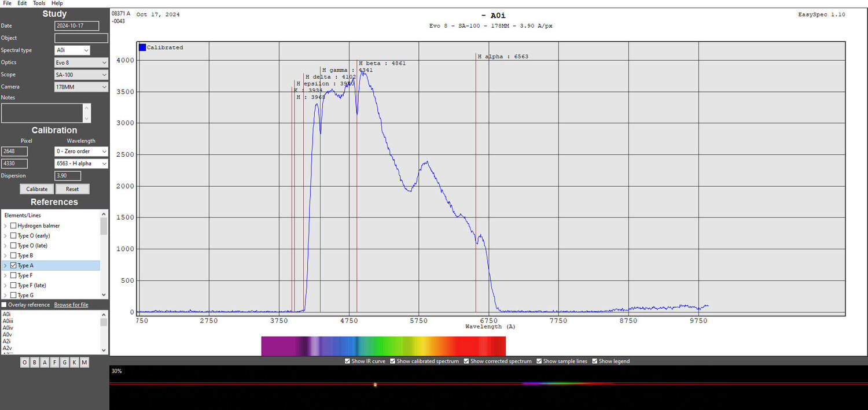Image resolution: width=868 pixels, height=410 pixels.
Task: Toggle the Show IR curve checkbox
Action: click(x=347, y=361)
